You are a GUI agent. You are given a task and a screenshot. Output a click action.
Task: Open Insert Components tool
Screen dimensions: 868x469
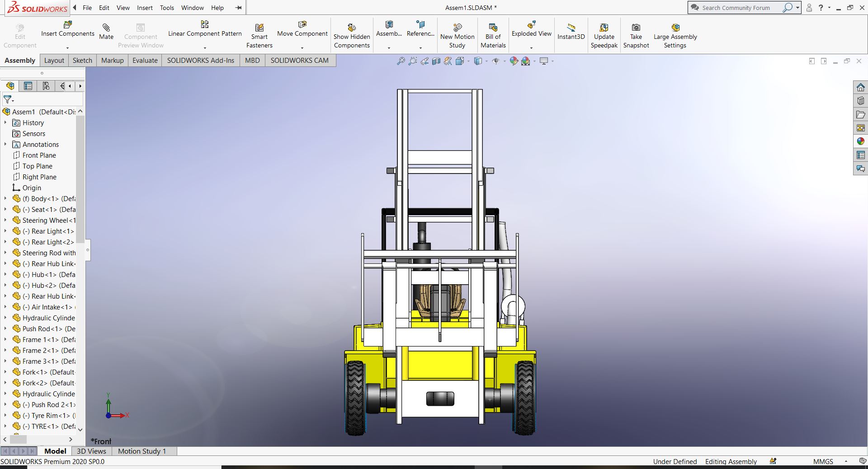68,25
